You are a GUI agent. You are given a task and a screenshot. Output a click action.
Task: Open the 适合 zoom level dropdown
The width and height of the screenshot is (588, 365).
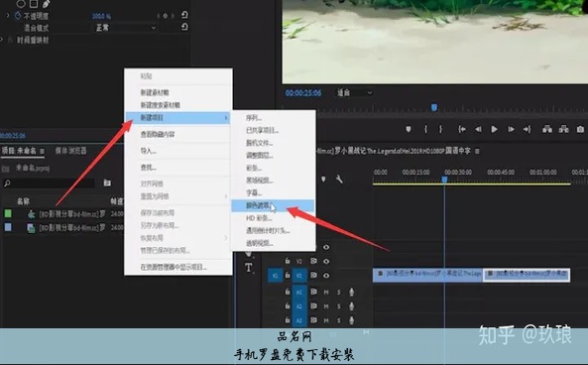pyautogui.click(x=354, y=92)
